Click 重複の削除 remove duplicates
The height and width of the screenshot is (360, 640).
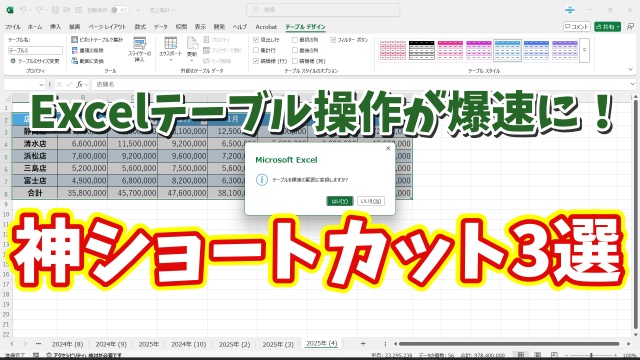88,50
